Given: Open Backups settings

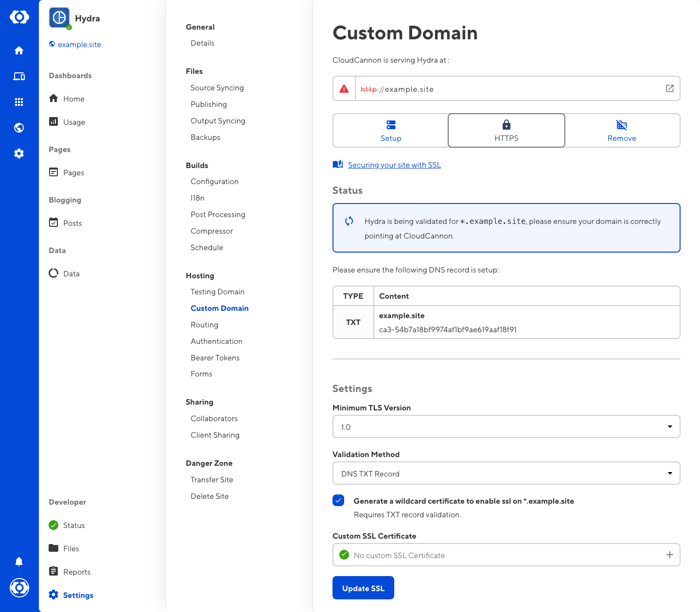Looking at the screenshot, I should tap(205, 137).
